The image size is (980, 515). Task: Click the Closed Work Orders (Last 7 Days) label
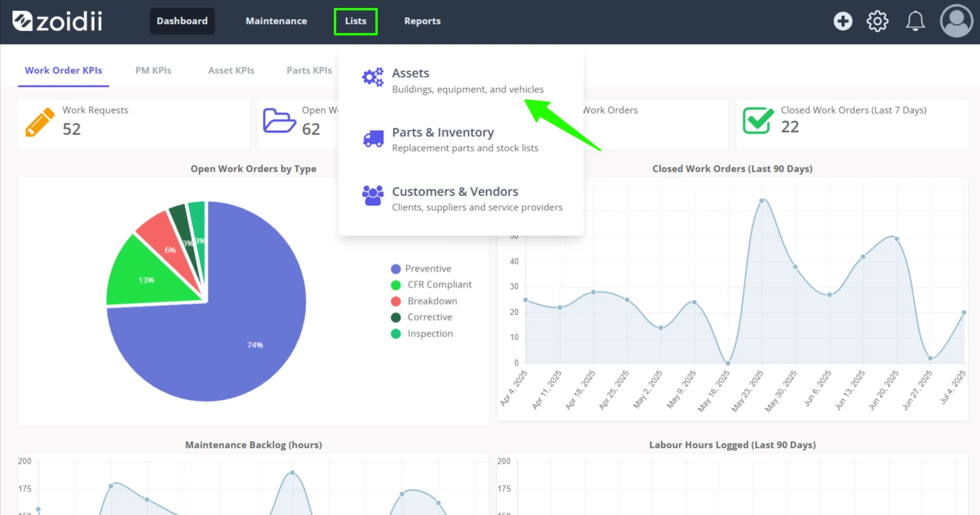853,110
